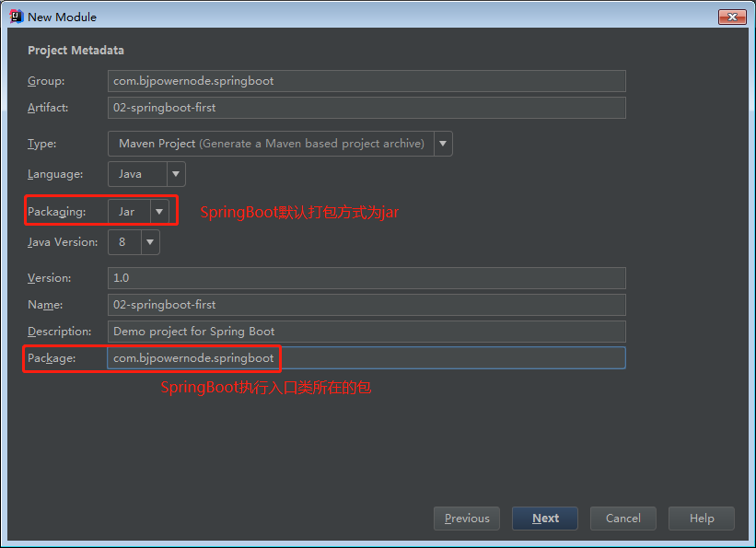Click into the Version field containing 1.0

pos(366,278)
